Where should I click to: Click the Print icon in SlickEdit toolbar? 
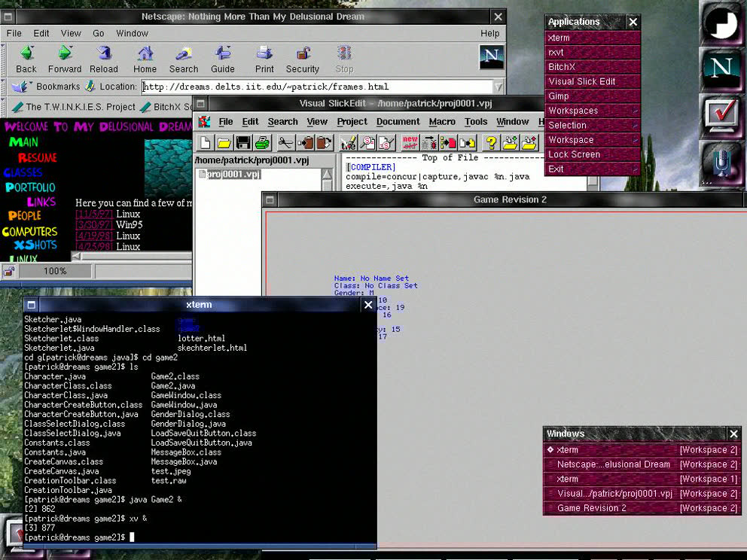[262, 142]
